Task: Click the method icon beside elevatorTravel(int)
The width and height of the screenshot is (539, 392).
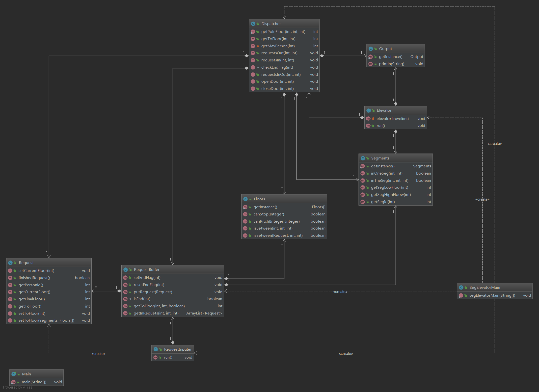Action: (368, 119)
